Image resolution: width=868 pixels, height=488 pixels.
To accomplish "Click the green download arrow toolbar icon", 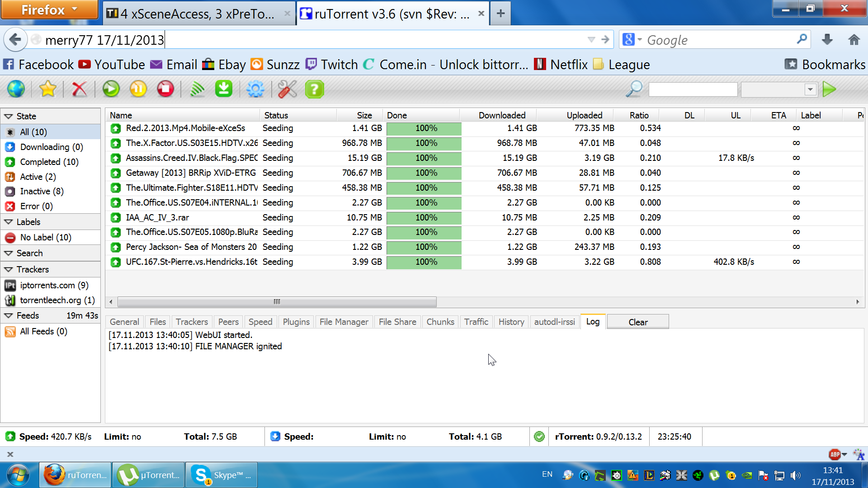I will [224, 89].
